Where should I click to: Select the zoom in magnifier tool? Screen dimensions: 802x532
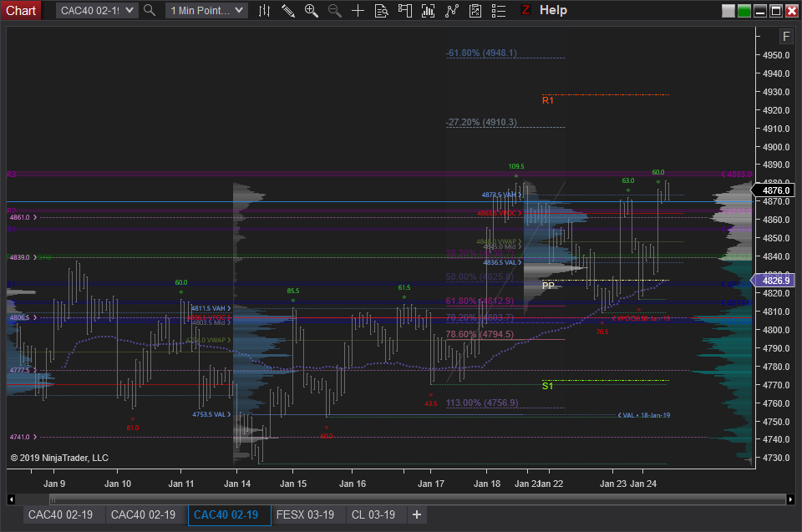[311, 10]
